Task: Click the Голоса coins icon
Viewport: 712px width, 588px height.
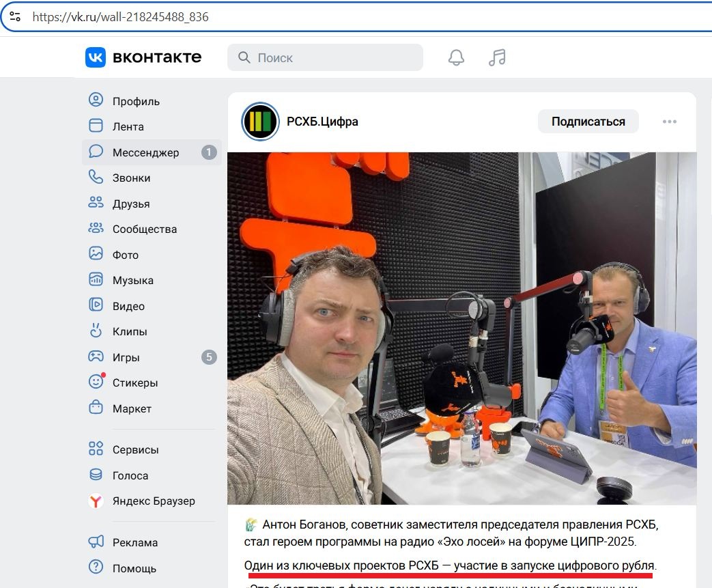Action: pos(96,475)
